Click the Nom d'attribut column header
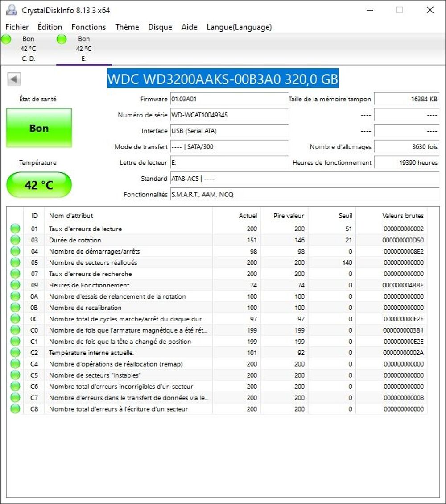The height and width of the screenshot is (504, 446). (128, 215)
